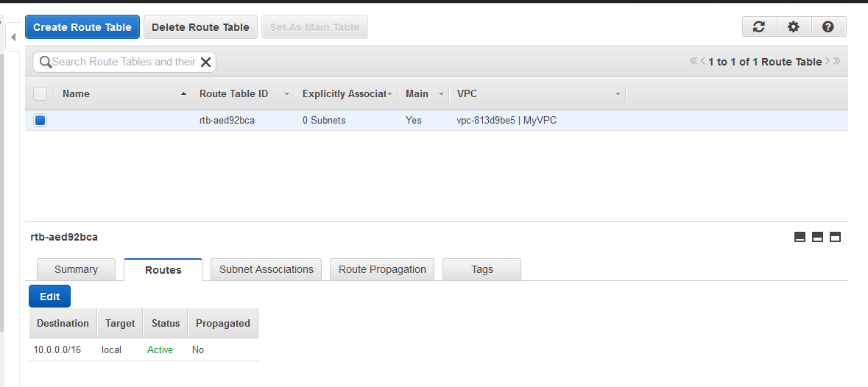Go to next page arrow
Screen dimensions: 868x387
click(x=828, y=61)
